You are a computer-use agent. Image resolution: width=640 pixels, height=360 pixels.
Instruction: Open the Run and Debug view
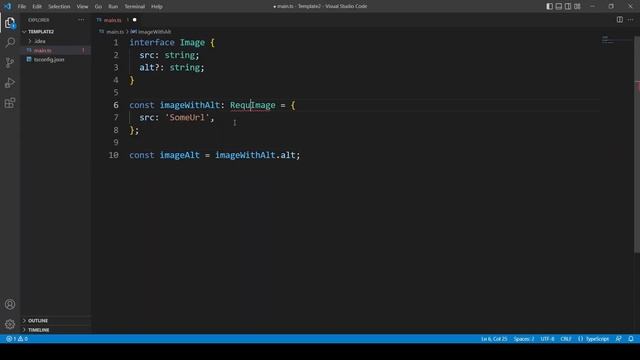pyautogui.click(x=10, y=82)
